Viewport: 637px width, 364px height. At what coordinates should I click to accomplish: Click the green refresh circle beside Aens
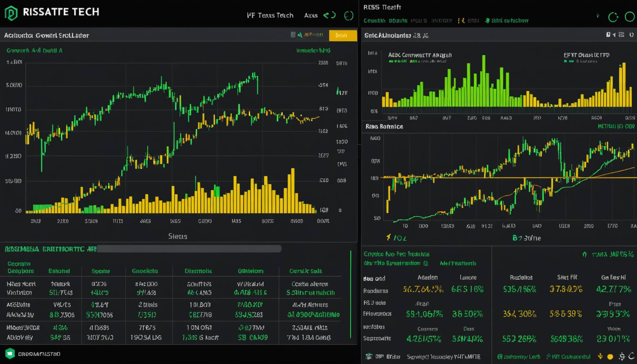point(349,15)
